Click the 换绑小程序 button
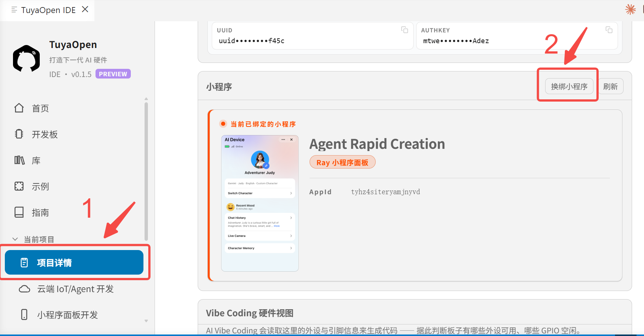 [x=569, y=86]
